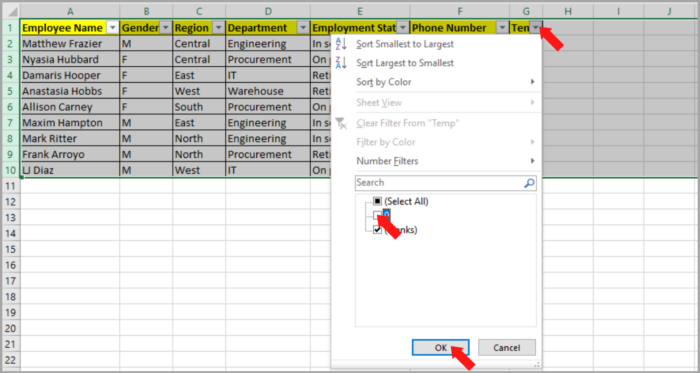
Task: Click the Sort Smallest to Largest A-Z icon
Action: click(341, 44)
